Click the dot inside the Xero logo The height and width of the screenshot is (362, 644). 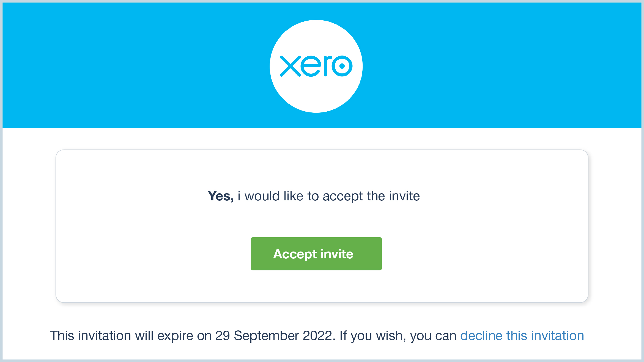click(342, 66)
